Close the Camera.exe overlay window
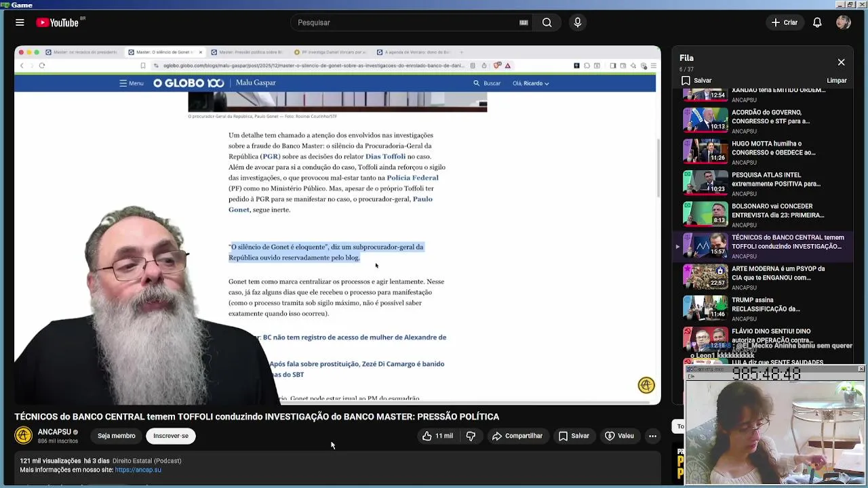Image resolution: width=868 pixels, height=488 pixels. coord(861,369)
